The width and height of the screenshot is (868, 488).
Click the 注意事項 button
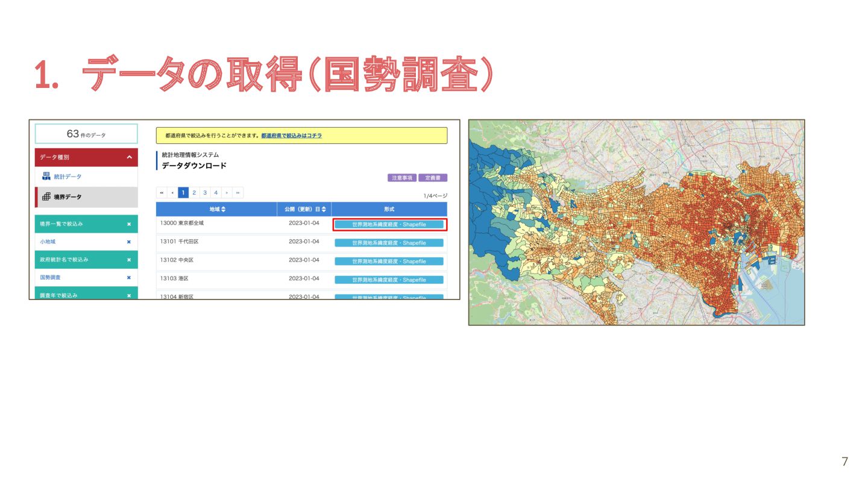(x=402, y=178)
